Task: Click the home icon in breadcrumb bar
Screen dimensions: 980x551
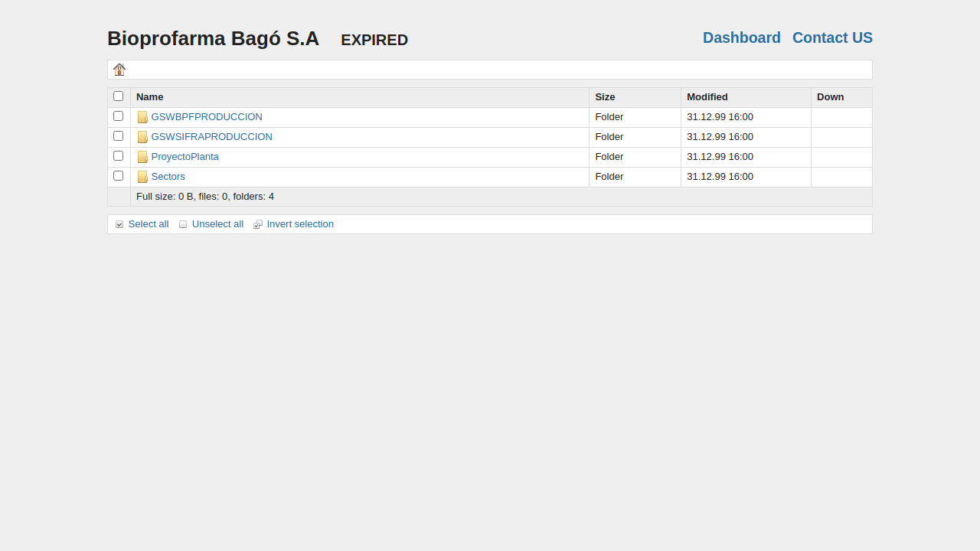Action: 119,70
